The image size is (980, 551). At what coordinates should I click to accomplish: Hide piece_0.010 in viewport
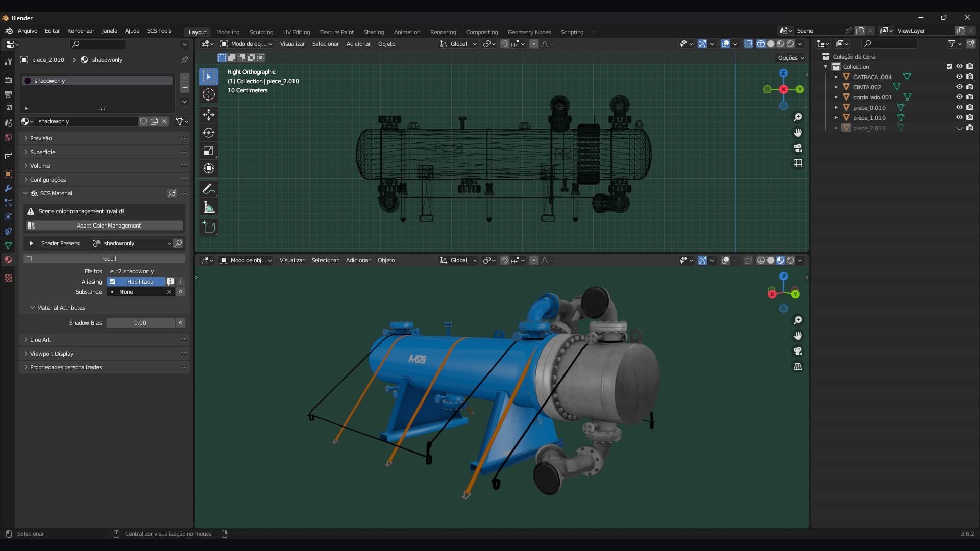coord(959,107)
